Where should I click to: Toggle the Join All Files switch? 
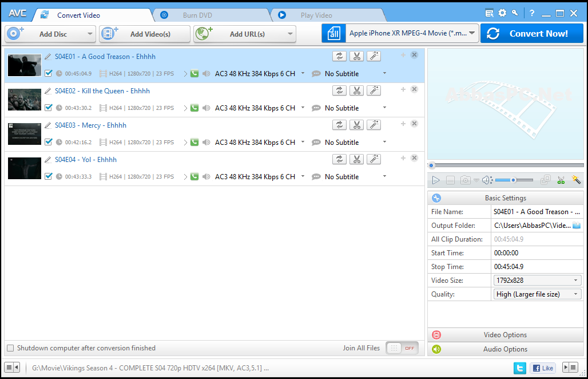pyautogui.click(x=402, y=348)
